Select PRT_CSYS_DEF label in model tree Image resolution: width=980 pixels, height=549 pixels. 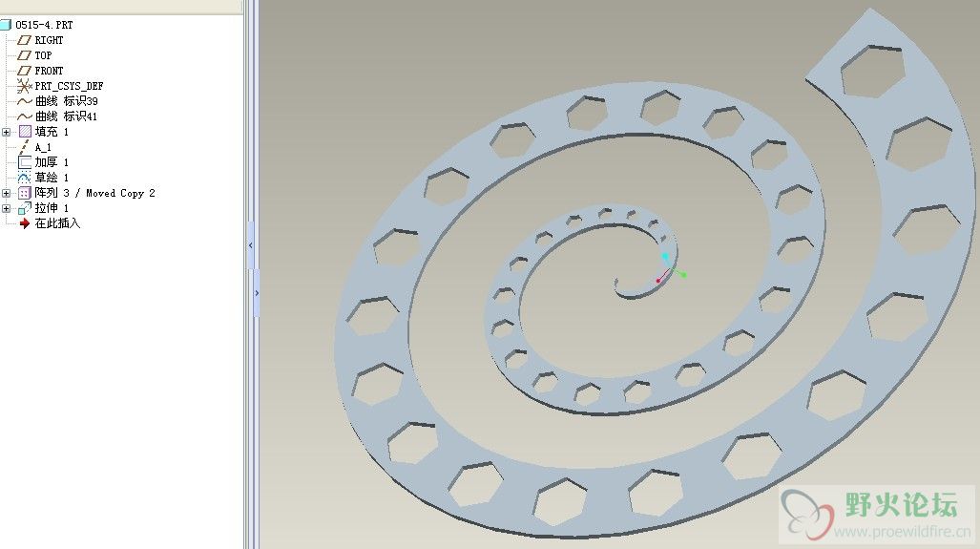69,86
